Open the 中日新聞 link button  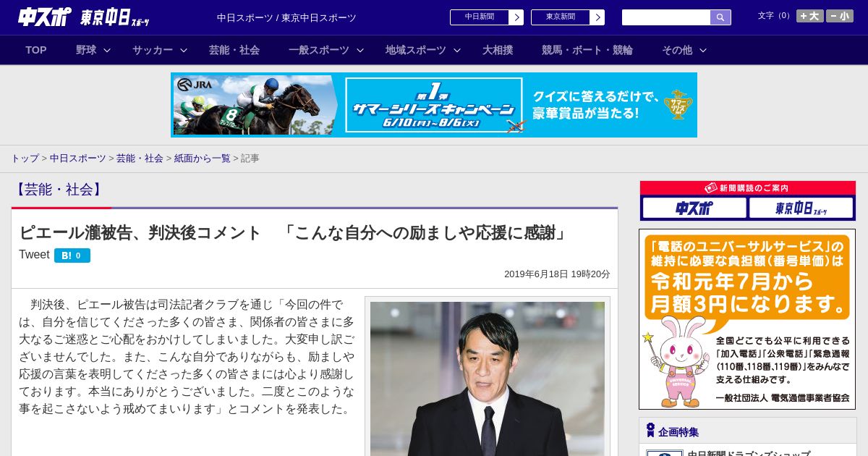(480, 17)
